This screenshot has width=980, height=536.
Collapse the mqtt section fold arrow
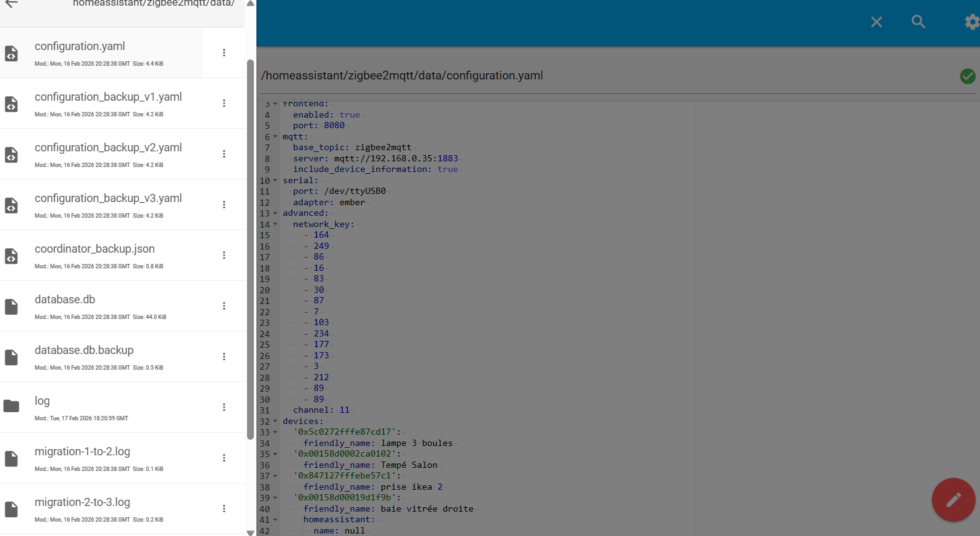pos(275,136)
